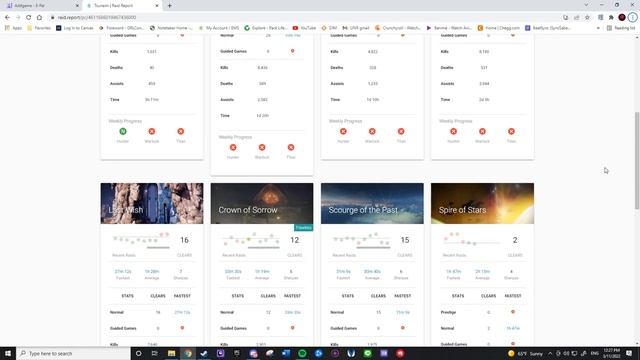Open Task View on the taskbar

click(x=155, y=353)
